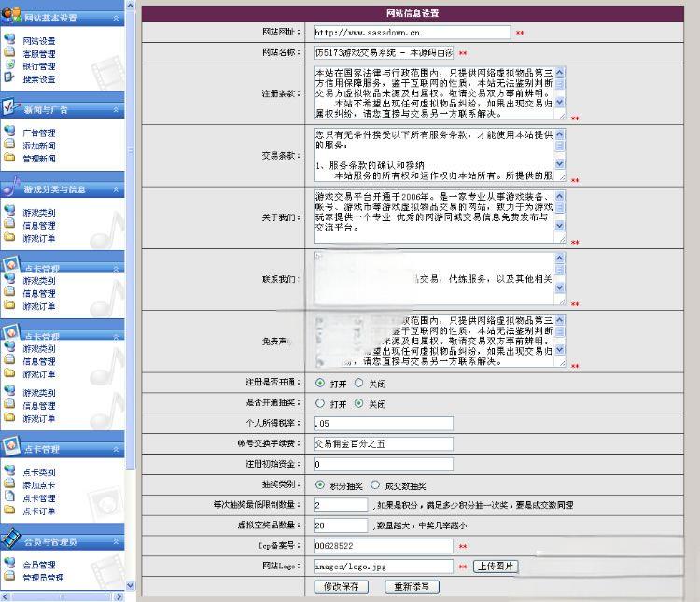Select 关闭 for 注册是否开通
The image size is (700, 602).
tap(359, 384)
